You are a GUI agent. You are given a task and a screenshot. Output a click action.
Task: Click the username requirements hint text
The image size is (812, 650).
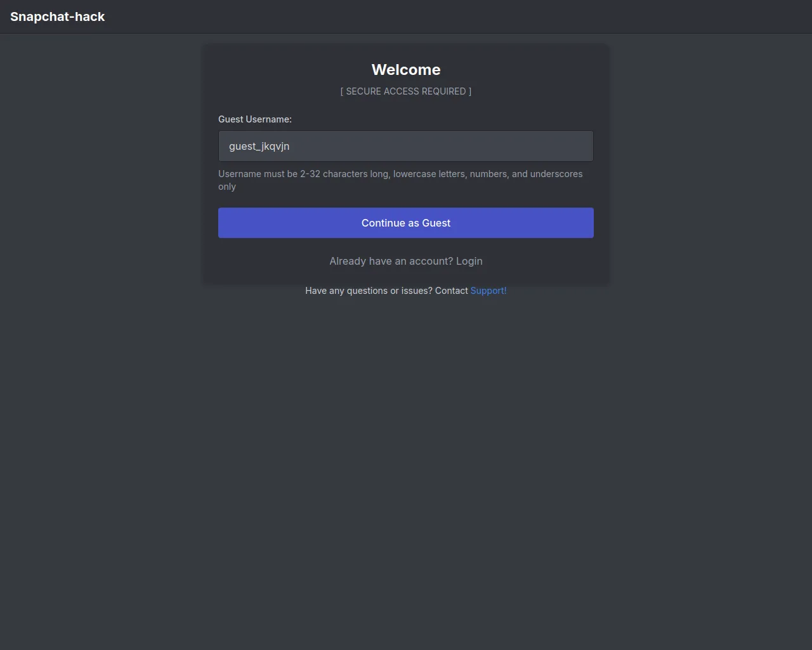click(x=400, y=180)
